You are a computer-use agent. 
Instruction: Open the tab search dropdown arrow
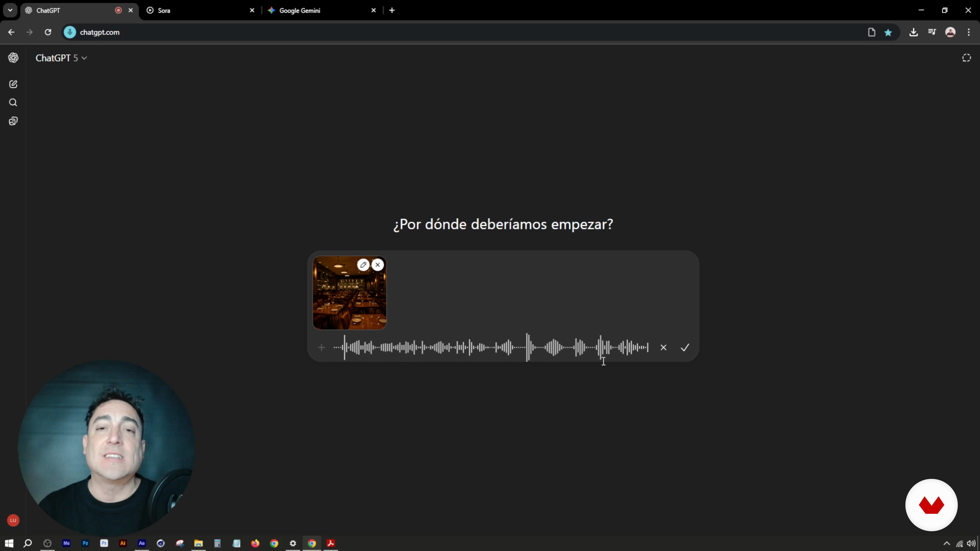pos(10,10)
